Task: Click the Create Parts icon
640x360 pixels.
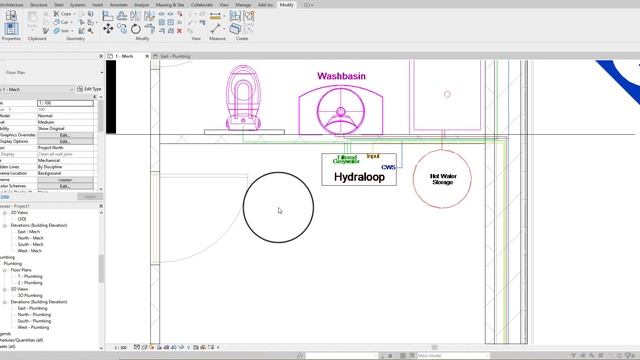Action: [235, 29]
